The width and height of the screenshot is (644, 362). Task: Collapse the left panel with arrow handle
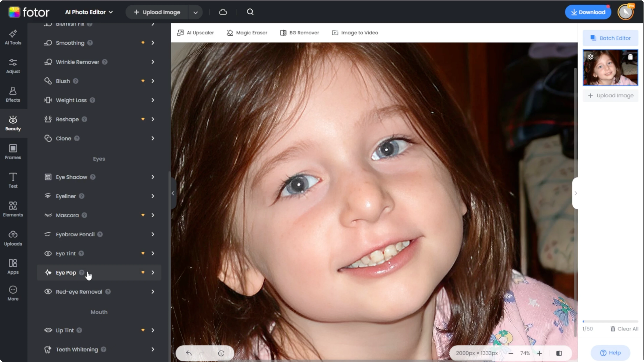[173, 193]
